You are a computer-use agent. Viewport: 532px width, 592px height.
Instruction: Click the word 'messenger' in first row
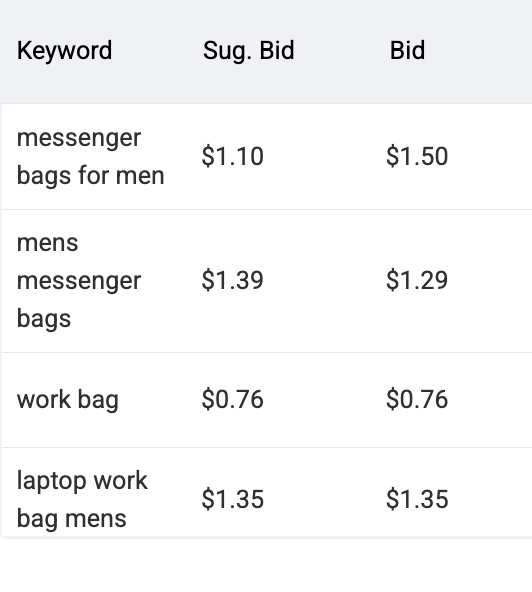(x=79, y=138)
